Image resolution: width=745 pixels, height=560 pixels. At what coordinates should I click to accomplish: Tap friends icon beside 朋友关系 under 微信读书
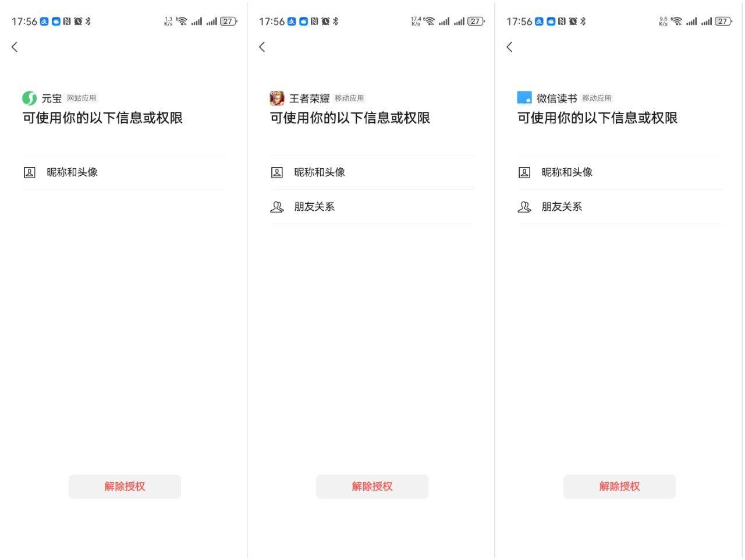tap(524, 207)
